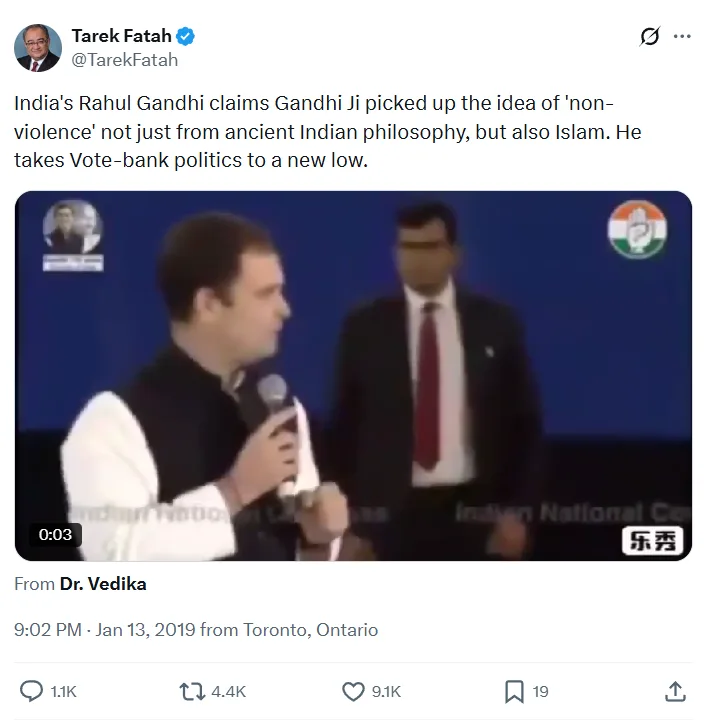Play the Rahul Gandhi video
Viewport: 713px width, 720px height.
tap(353, 375)
